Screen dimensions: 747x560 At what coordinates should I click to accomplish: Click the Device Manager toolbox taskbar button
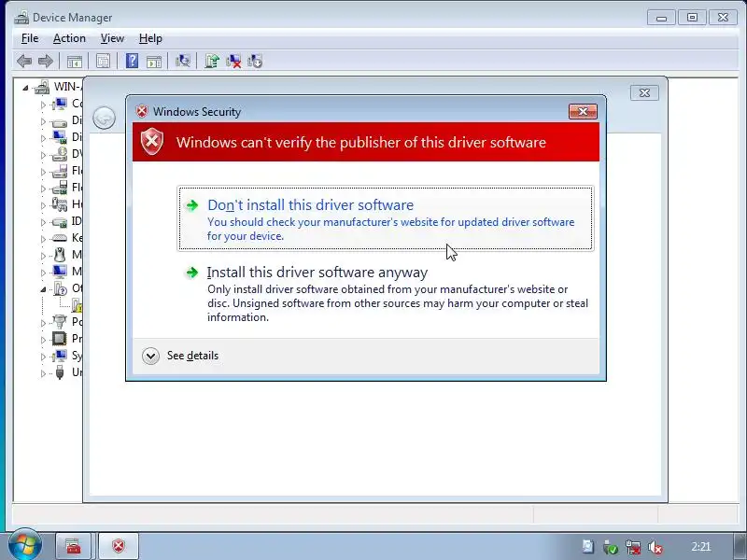74,546
